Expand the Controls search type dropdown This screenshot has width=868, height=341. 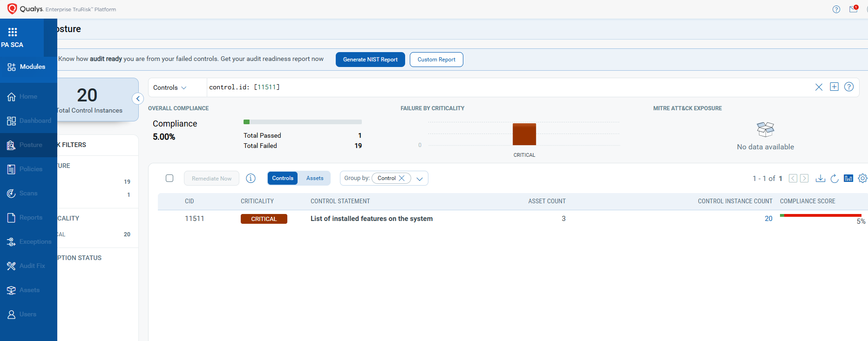(x=170, y=87)
